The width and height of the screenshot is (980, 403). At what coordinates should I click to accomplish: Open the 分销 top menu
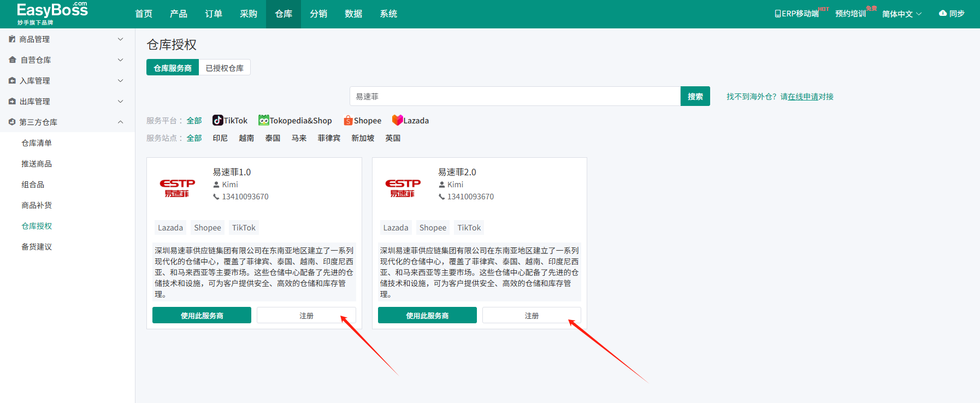click(x=318, y=14)
